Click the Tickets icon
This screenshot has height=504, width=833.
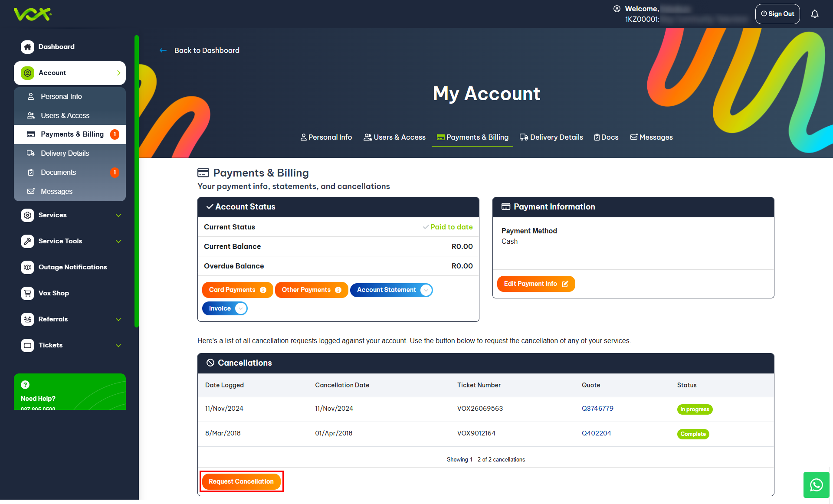pyautogui.click(x=27, y=345)
